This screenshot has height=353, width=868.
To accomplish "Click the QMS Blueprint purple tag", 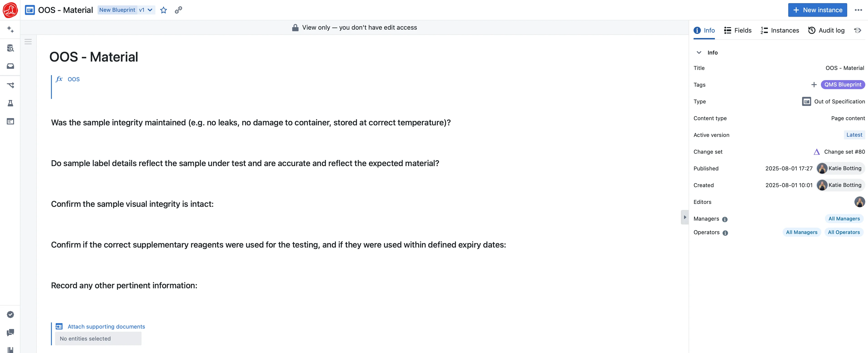I will click(843, 84).
